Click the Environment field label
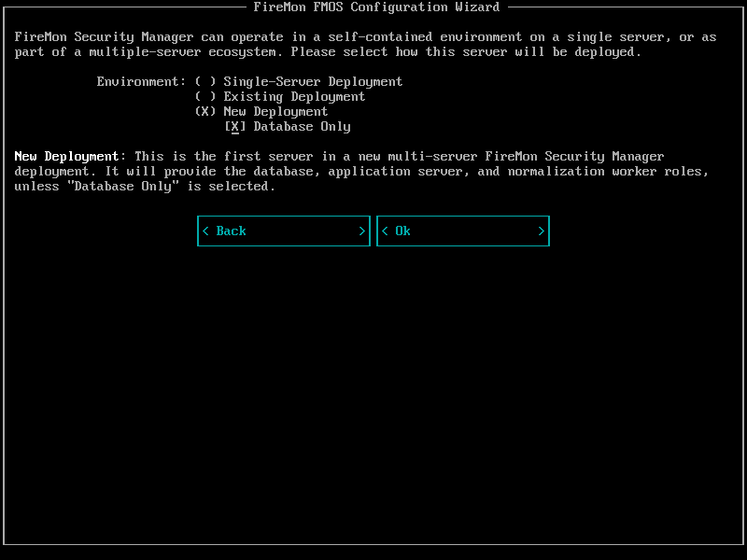 click(x=141, y=82)
